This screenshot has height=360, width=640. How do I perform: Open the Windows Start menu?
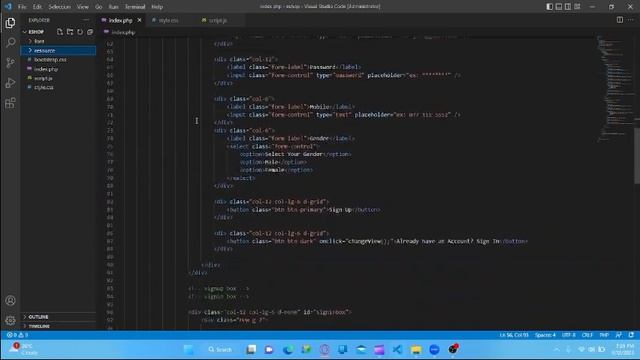point(189,349)
